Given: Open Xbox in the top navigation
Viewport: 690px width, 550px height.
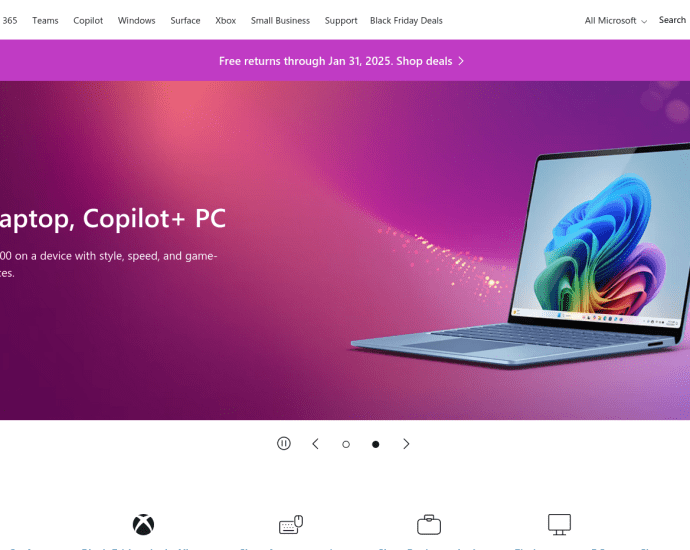Looking at the screenshot, I should pyautogui.click(x=226, y=21).
